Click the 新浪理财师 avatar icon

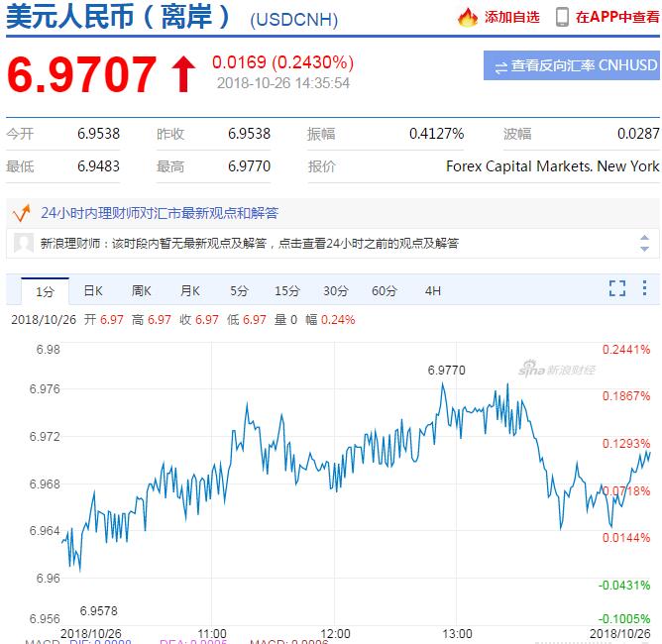(x=24, y=243)
